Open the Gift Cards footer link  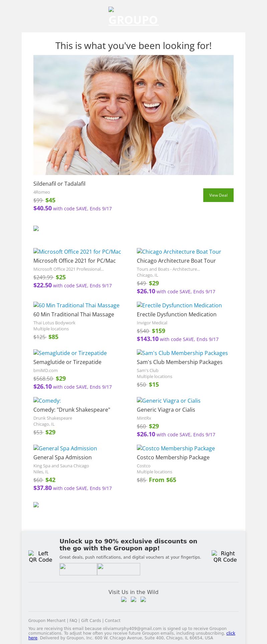point(91,621)
